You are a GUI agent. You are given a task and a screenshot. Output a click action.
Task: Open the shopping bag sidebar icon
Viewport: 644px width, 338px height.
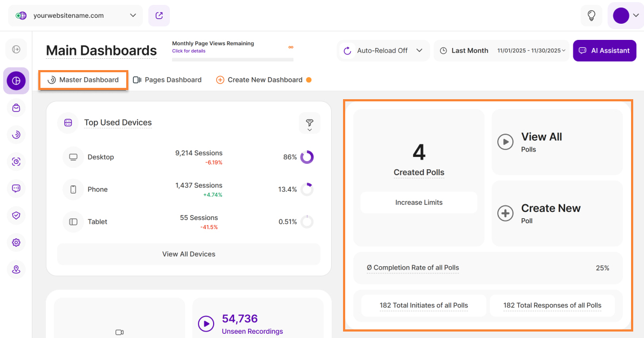click(x=16, y=108)
